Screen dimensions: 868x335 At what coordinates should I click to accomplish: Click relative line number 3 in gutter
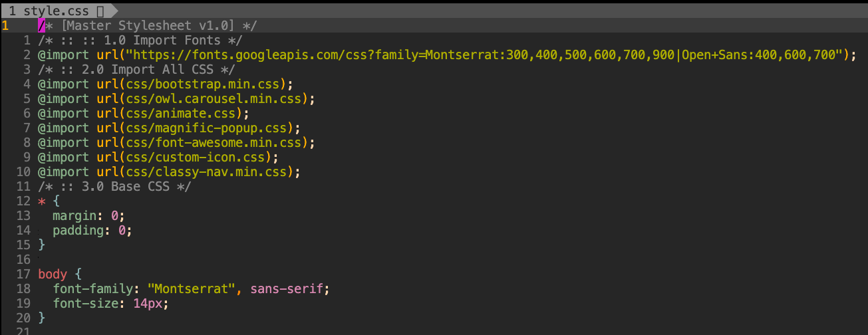pos(27,69)
